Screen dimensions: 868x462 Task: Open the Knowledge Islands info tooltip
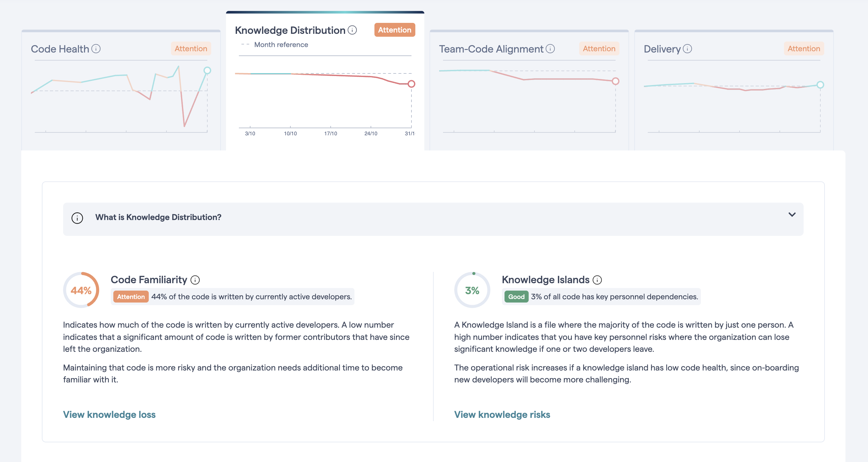[597, 280]
